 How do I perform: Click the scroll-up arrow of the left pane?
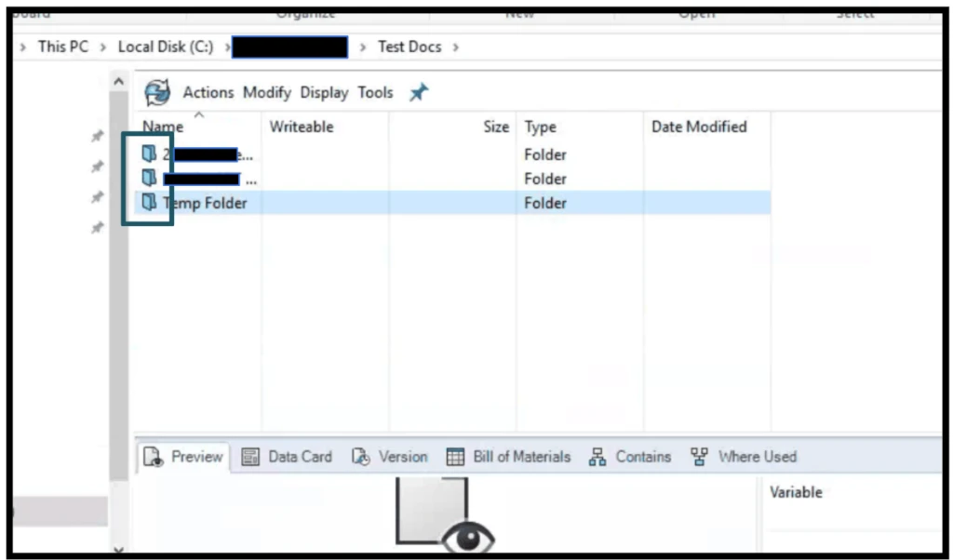[118, 82]
